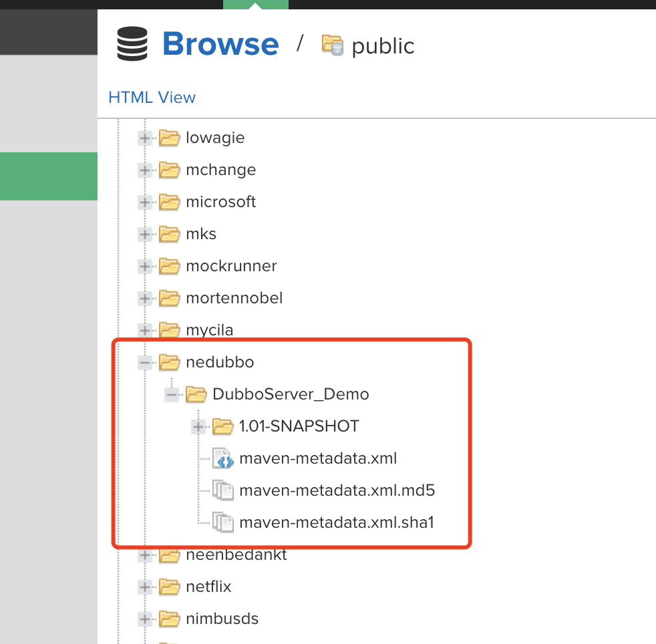Select the neenbedankt tree item
Viewport: 656px width, 644px height.
coord(236,555)
